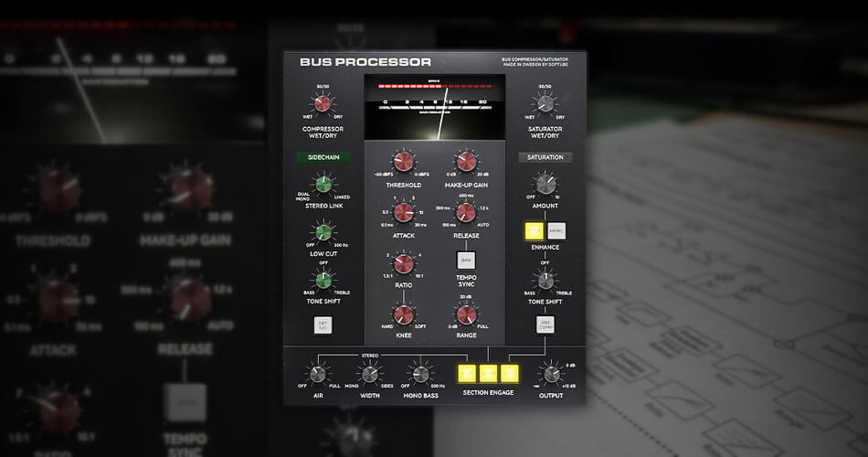This screenshot has height=457, width=868.
Task: Enable the Tempo Sync button
Action: click(467, 260)
